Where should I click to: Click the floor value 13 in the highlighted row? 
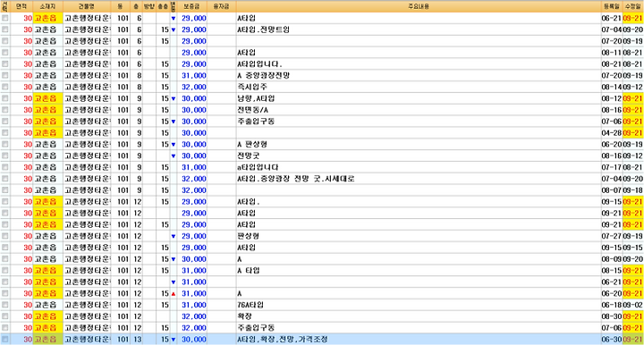[137, 340]
